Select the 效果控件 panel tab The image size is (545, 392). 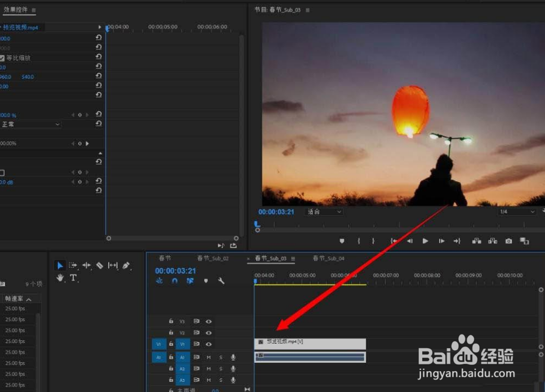coord(16,10)
